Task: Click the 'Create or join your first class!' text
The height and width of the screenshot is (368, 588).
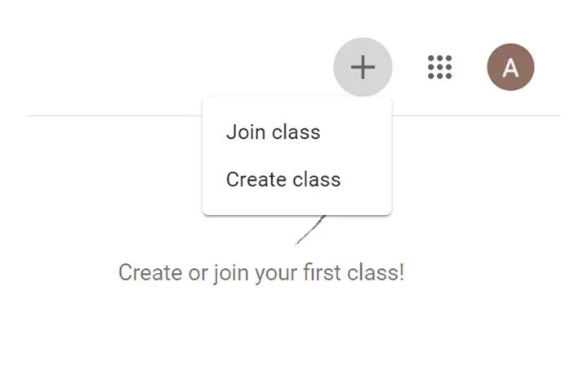Action: tap(261, 272)
